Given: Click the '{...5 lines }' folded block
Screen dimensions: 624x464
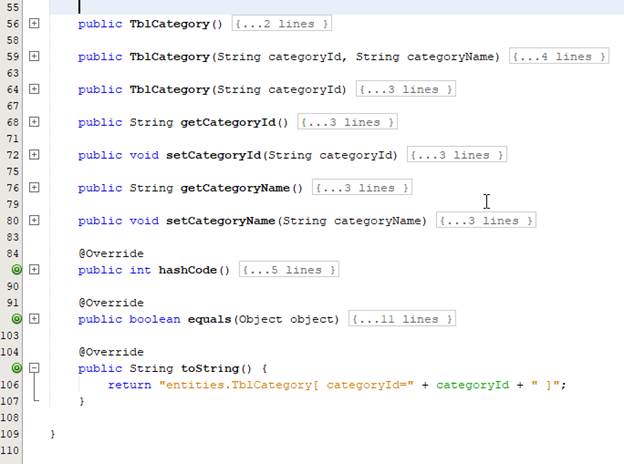Looking at the screenshot, I should coord(289,270).
